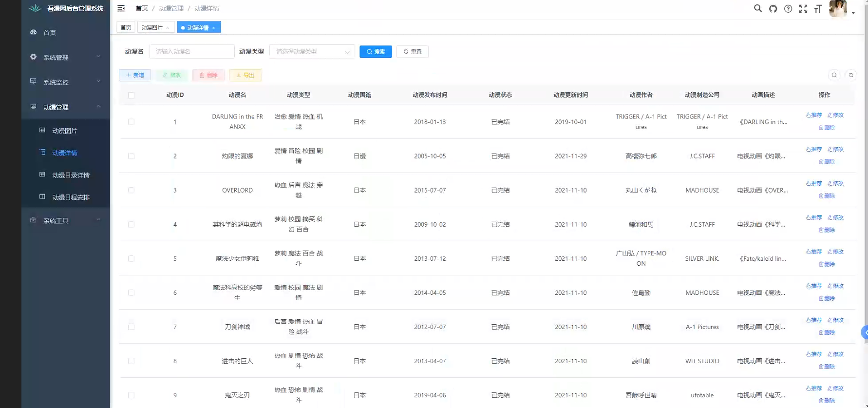Select 动漫详情 in the sidebar
The height and width of the screenshot is (408, 868).
tap(66, 153)
